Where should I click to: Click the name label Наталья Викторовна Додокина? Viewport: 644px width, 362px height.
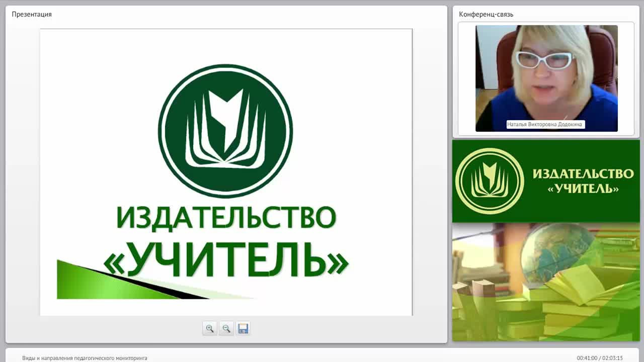click(546, 124)
